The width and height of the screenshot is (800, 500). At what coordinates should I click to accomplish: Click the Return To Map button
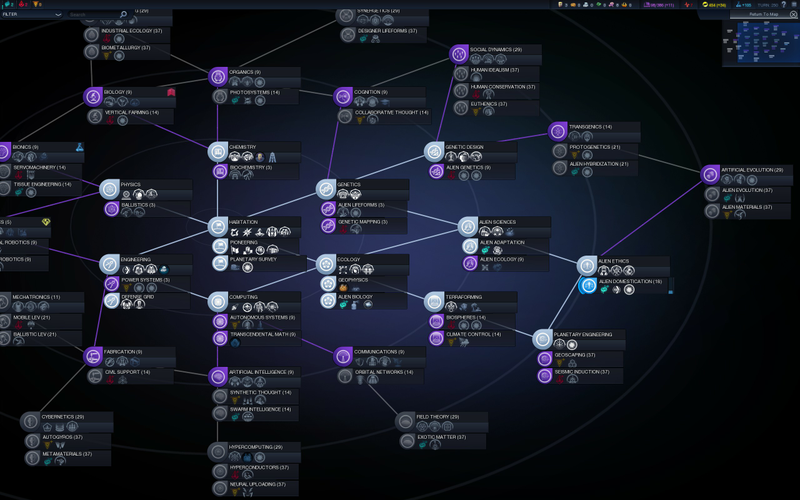(763, 14)
